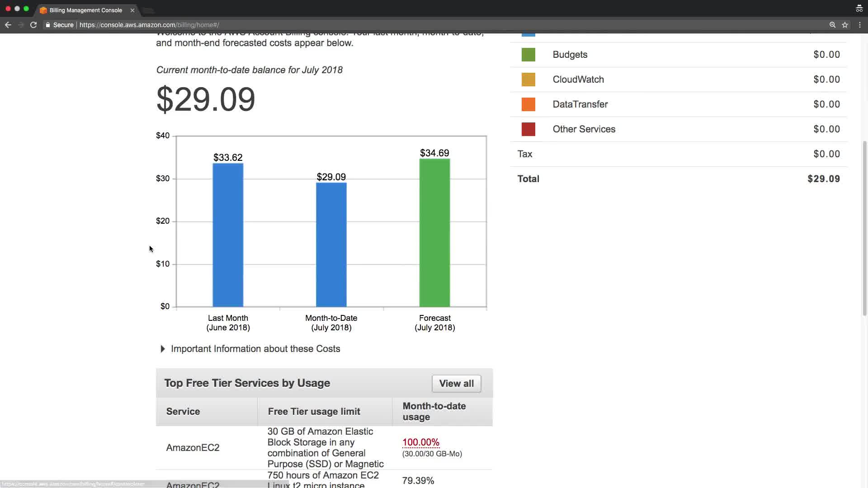Click the red Other Services swatch

coord(528,129)
